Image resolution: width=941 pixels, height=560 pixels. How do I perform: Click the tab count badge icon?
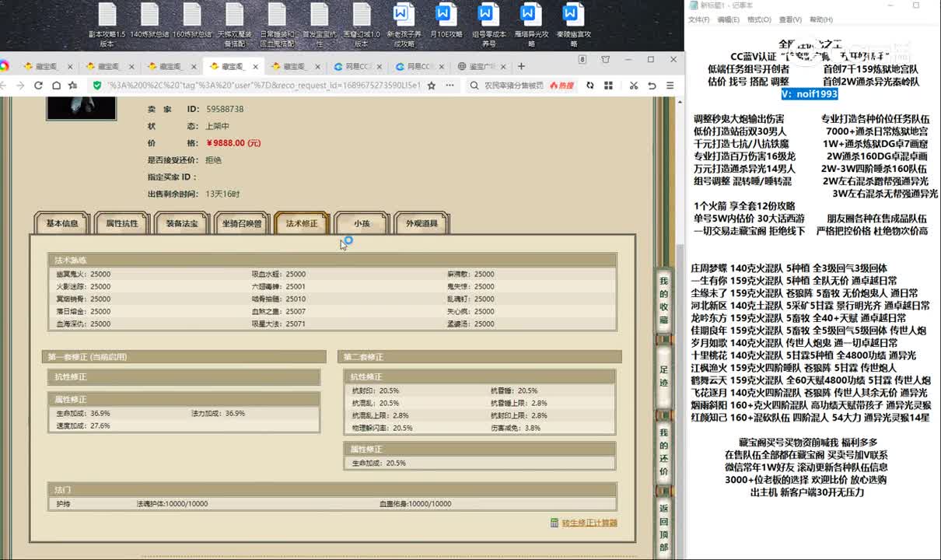click(582, 60)
